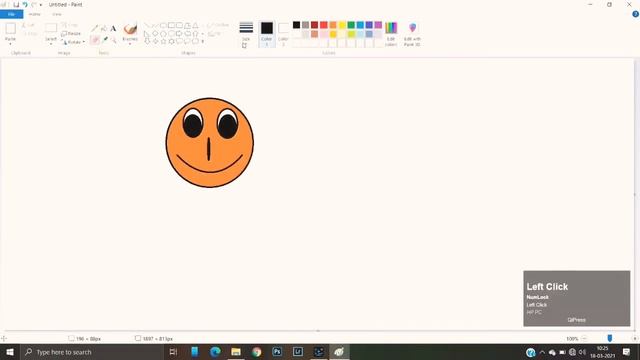Switch to the View ribbon tab
Viewport: 640px width, 360px height.
click(57, 14)
